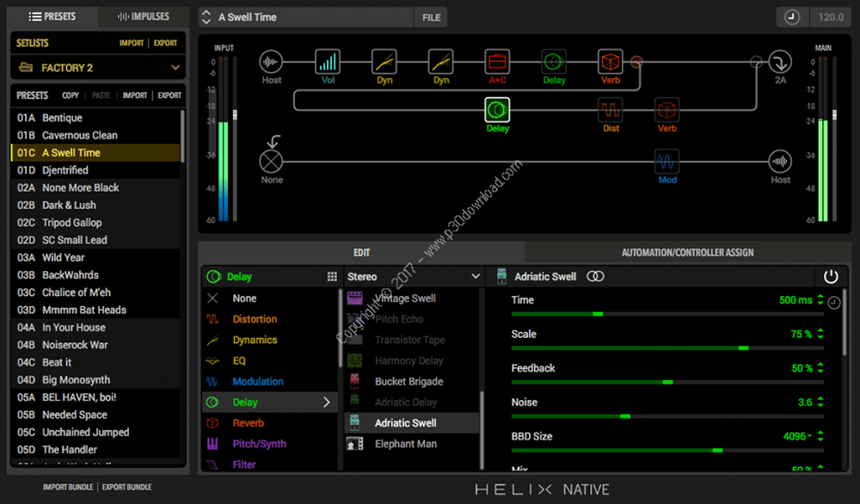860x504 pixels.
Task: Click the path split point node
Action: [636, 62]
